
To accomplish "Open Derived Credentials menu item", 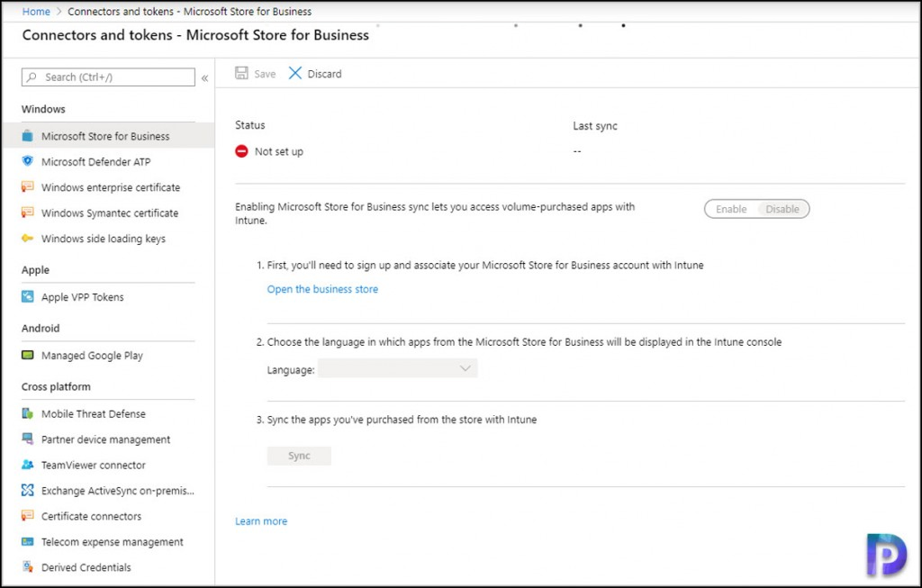I will (x=108, y=566).
